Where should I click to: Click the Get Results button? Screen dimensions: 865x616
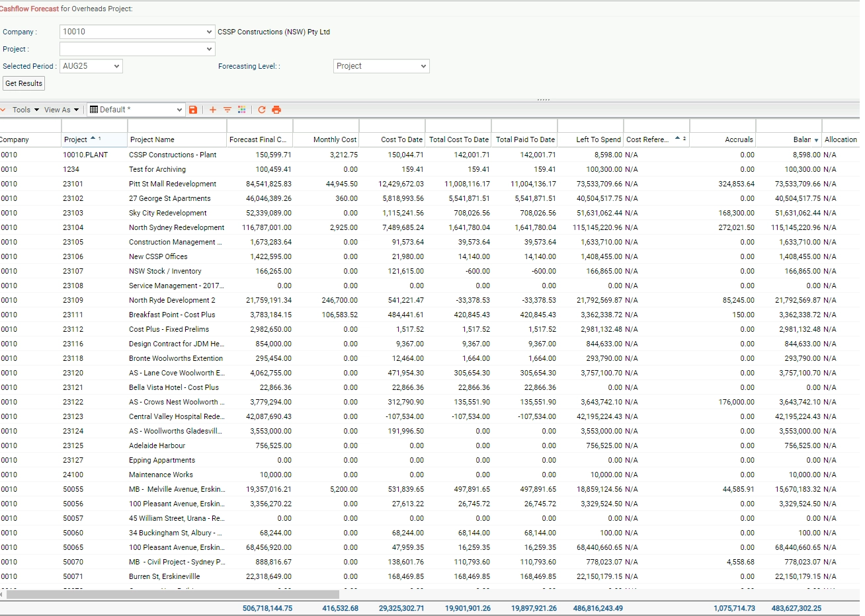[24, 83]
